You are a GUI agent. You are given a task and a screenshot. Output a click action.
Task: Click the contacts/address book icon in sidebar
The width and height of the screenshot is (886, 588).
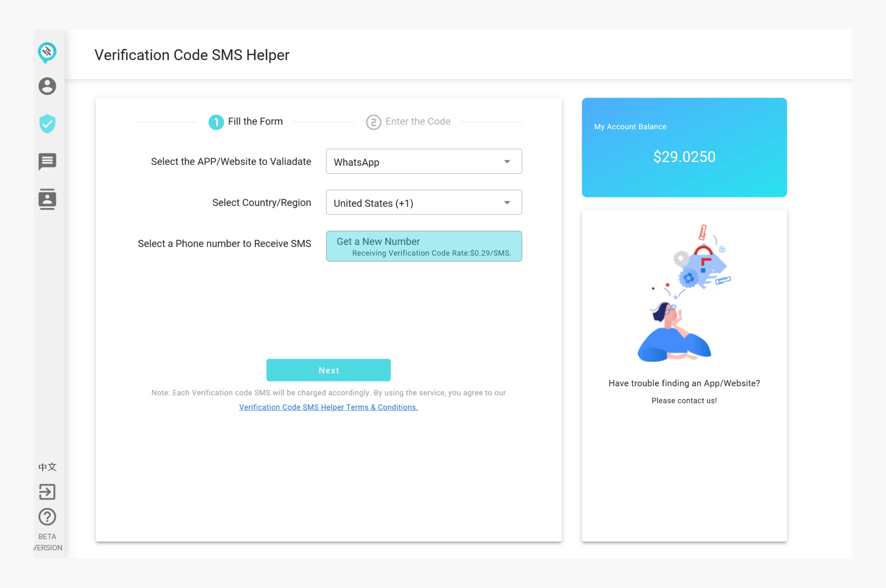point(46,200)
